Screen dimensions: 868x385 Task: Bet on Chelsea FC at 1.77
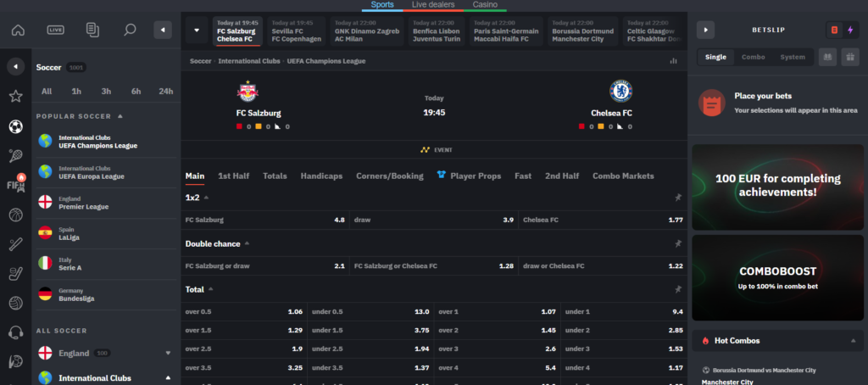603,220
